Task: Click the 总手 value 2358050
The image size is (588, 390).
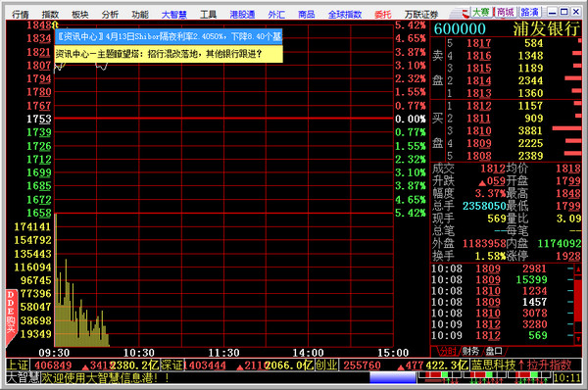Action: click(x=484, y=206)
